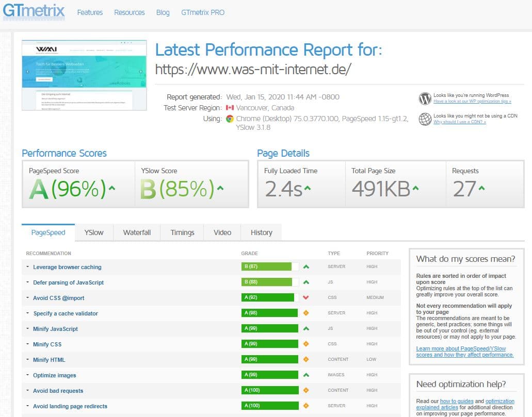Image resolution: width=532 pixels, height=417 pixels.
Task: Click the Total Page Size arrow
Action: pyautogui.click(x=415, y=188)
